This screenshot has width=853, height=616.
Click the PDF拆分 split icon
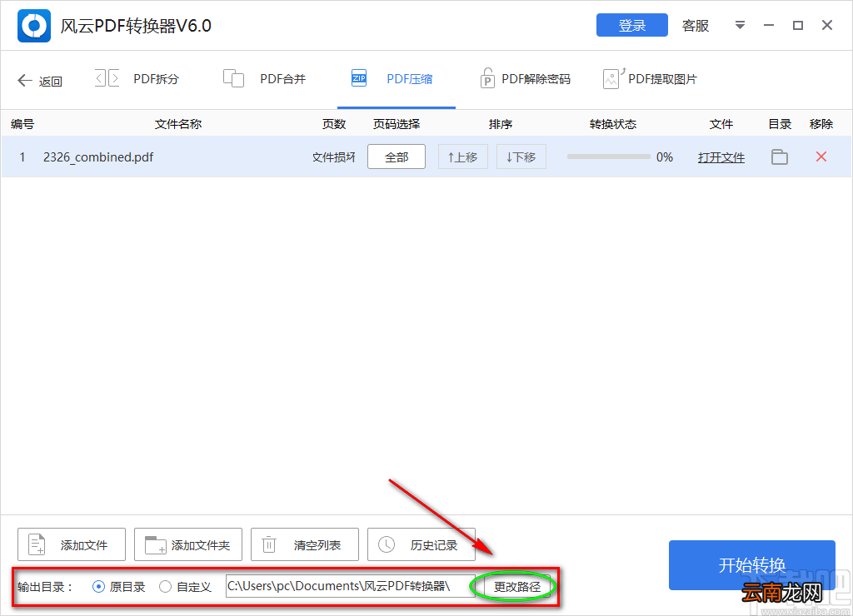107,78
